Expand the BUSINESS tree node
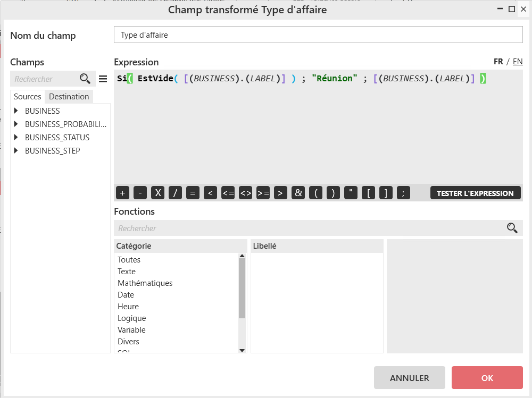 click(16, 111)
